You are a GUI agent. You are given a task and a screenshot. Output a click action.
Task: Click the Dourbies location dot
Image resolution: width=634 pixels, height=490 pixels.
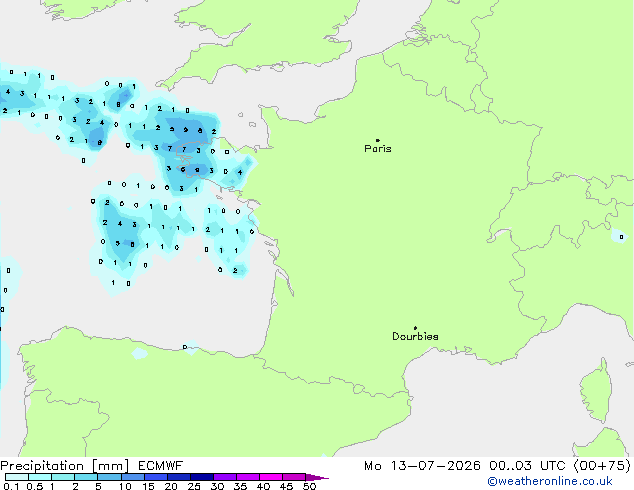tap(415, 328)
